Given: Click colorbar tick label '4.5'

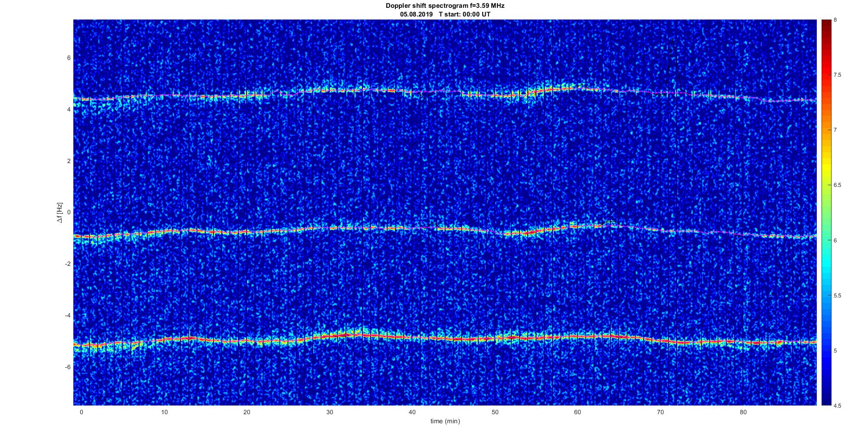Looking at the screenshot, I should [x=838, y=406].
